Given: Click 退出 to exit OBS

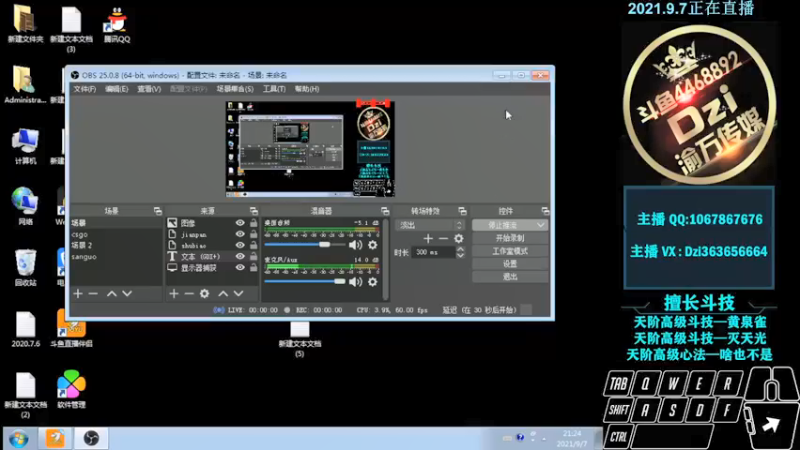Looking at the screenshot, I should (510, 277).
